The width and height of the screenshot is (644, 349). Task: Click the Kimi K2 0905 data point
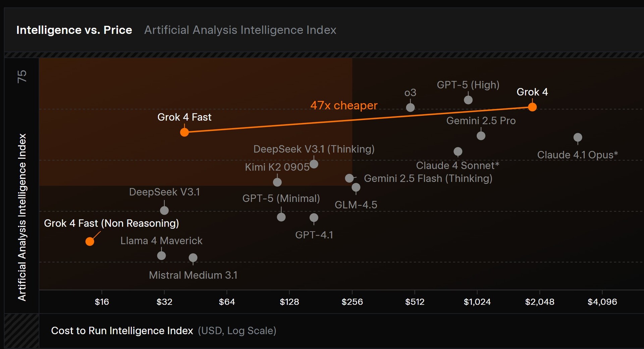pyautogui.click(x=277, y=182)
